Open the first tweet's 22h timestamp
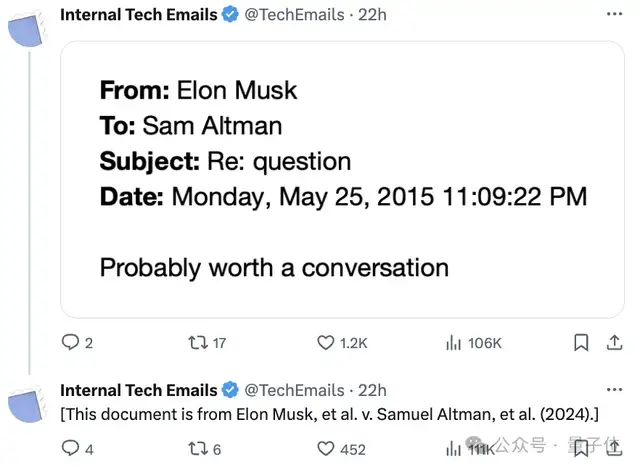640x470 pixels. [x=371, y=15]
